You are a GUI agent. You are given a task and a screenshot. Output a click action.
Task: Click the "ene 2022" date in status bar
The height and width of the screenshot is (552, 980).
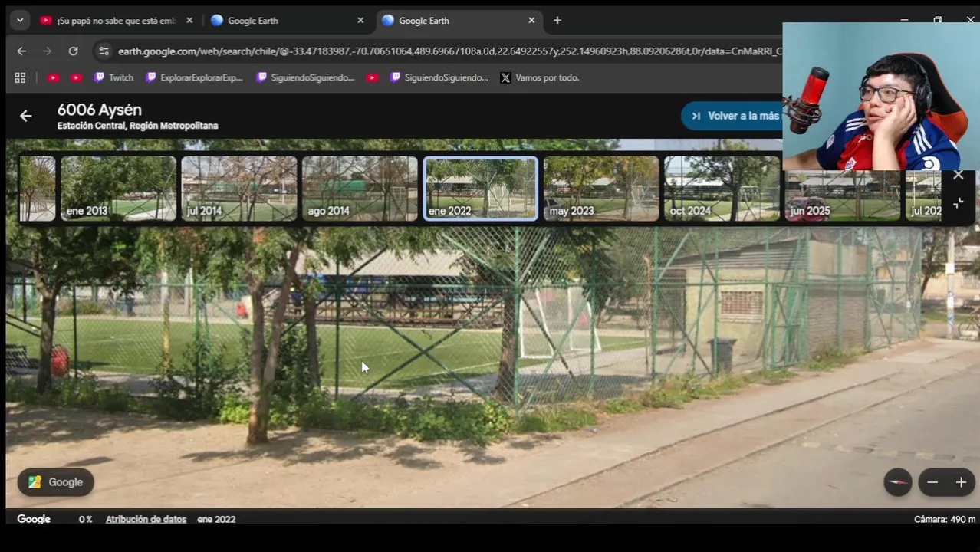(216, 519)
